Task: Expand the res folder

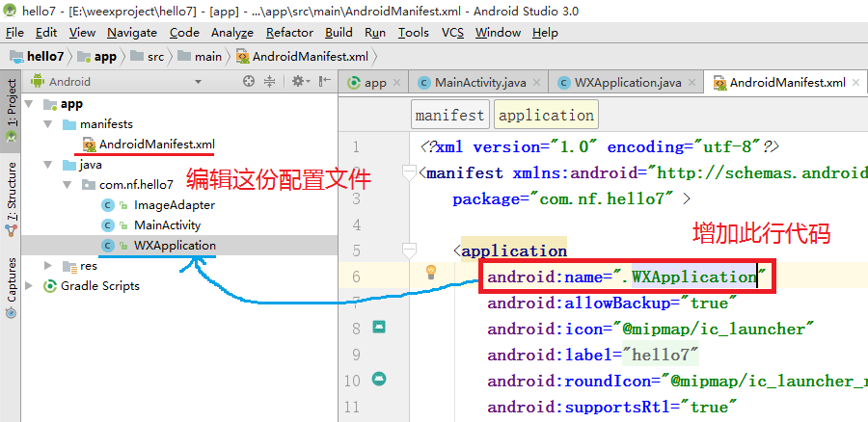Action: [48, 266]
